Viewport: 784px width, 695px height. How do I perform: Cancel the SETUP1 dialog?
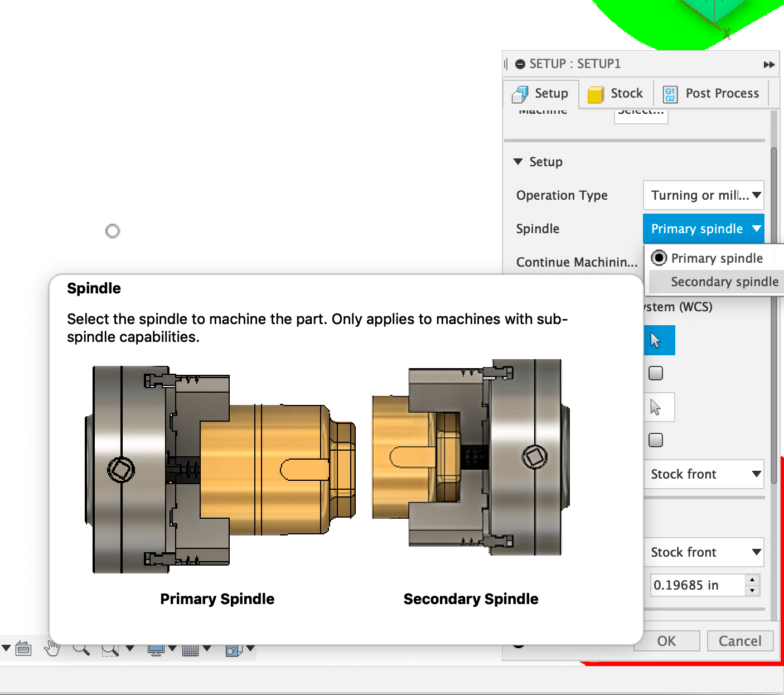tap(740, 641)
